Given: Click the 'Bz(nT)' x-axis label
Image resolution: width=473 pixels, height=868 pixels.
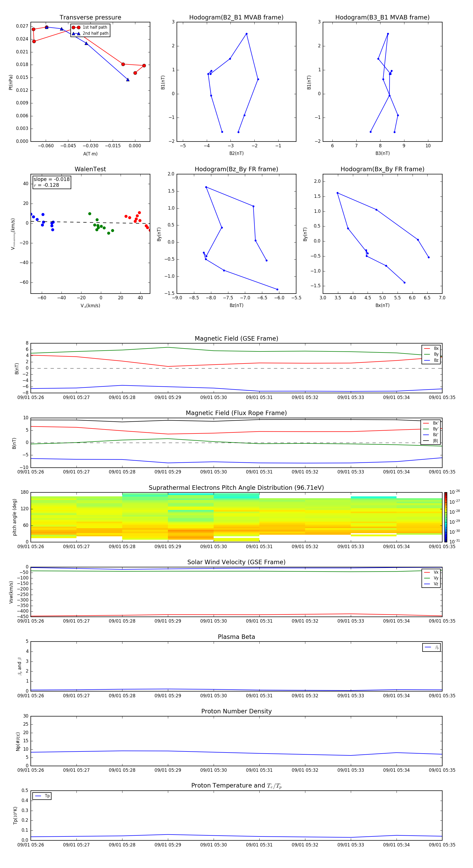Looking at the screenshot, I should click(236, 305).
